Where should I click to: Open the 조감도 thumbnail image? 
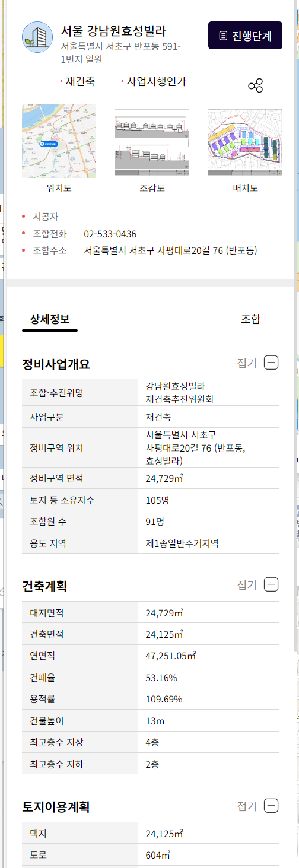point(152,141)
